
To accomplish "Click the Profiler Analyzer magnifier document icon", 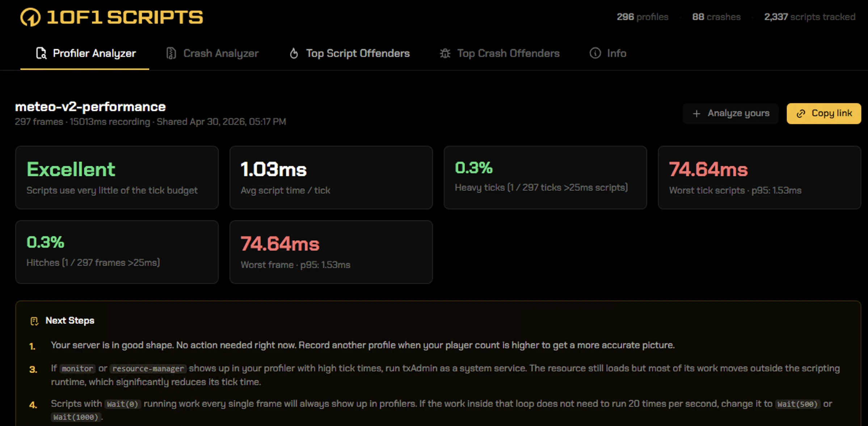I will point(41,53).
